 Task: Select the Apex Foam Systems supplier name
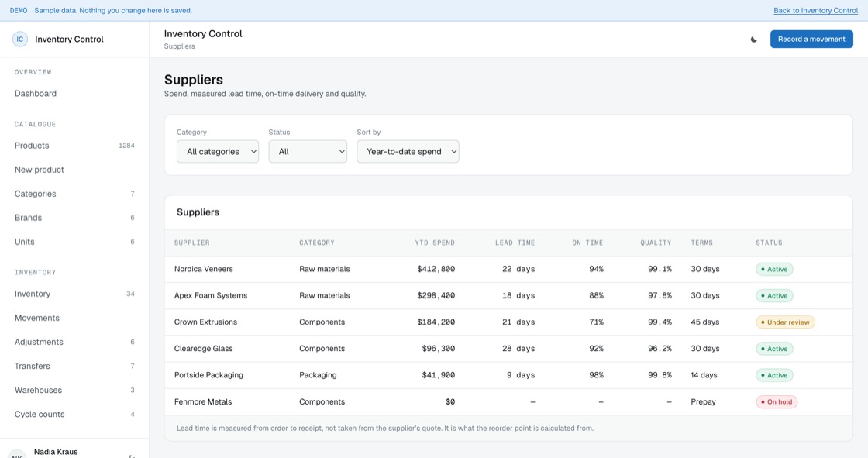click(211, 296)
